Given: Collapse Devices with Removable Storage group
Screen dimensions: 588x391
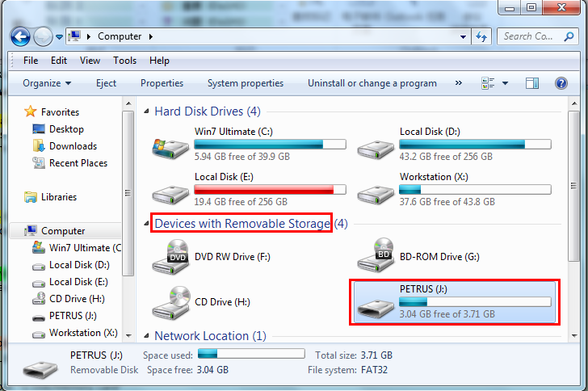Looking at the screenshot, I should point(147,224).
